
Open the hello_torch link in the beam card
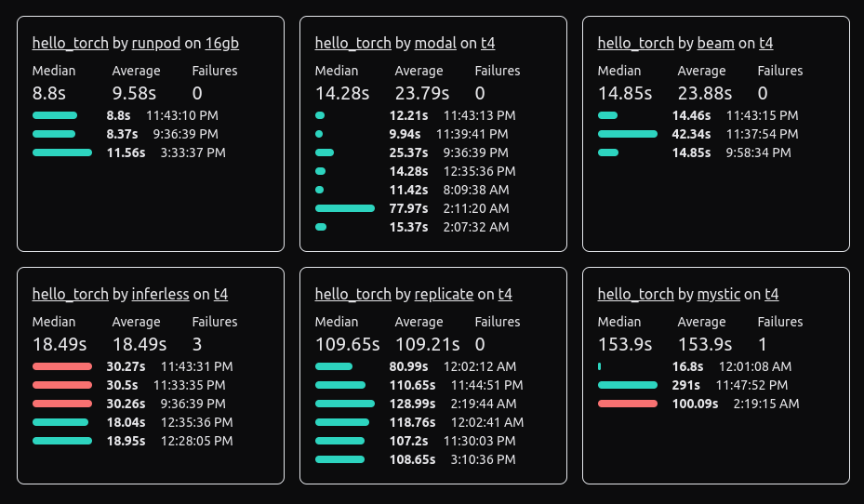click(x=635, y=43)
